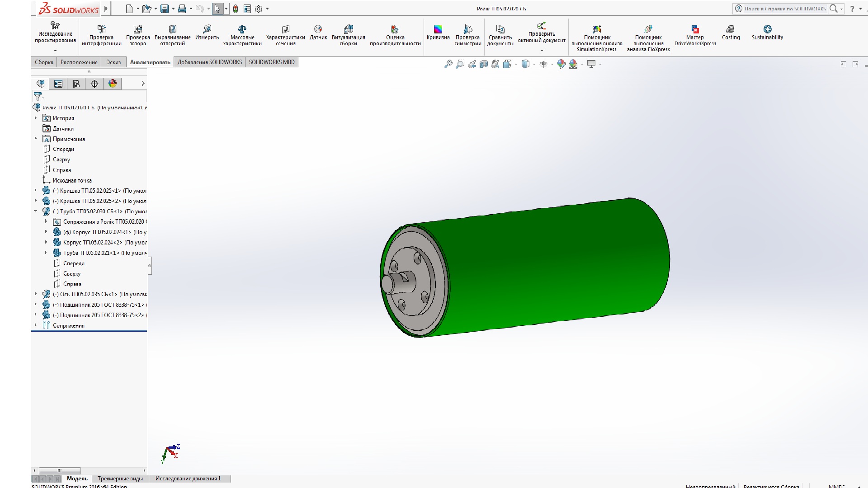
Task: Switch to Трехмерные виды bottom tab
Action: coord(120,479)
